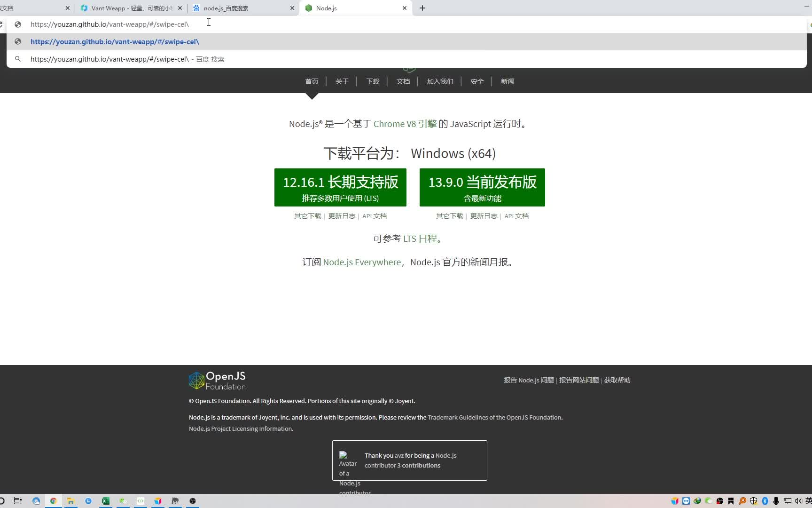Open the blue clock app in taskbar
This screenshot has height=508, width=812.
coord(88,501)
